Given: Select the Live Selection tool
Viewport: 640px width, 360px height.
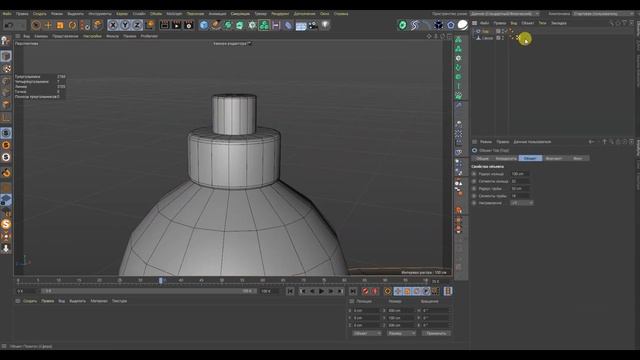Looking at the screenshot, I should pos(36,25).
